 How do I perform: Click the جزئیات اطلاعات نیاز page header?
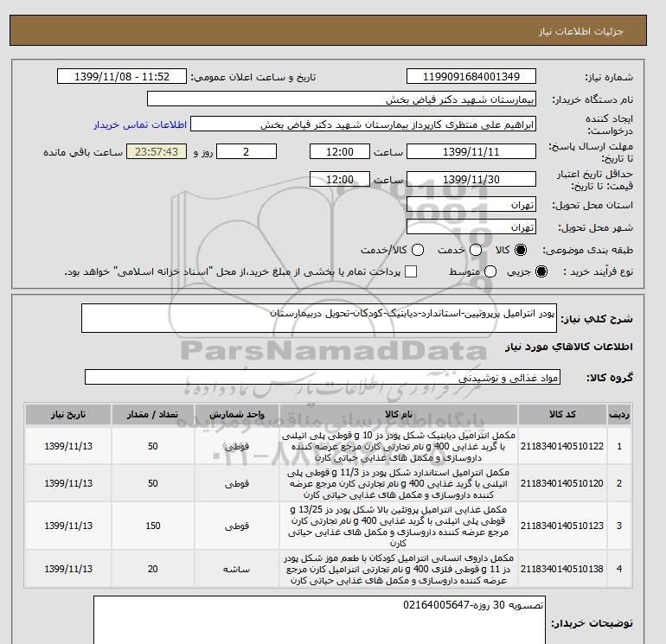click(580, 31)
